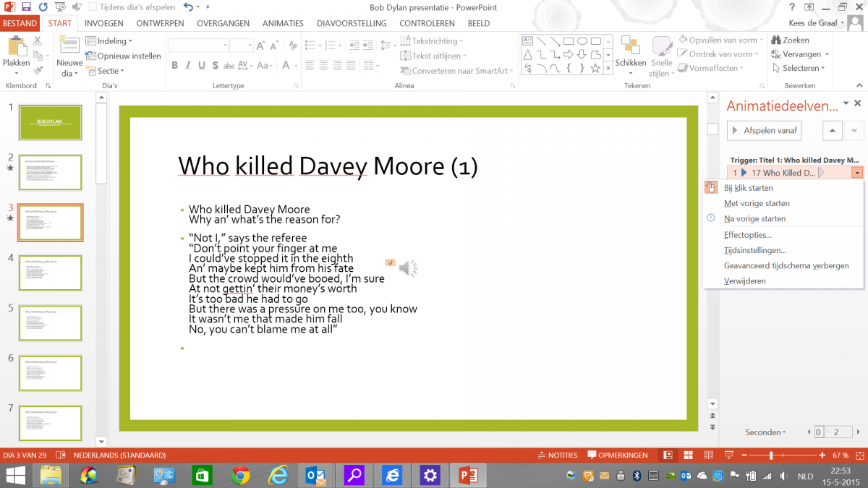Save the presentation with the floppy disk icon

pos(26,7)
